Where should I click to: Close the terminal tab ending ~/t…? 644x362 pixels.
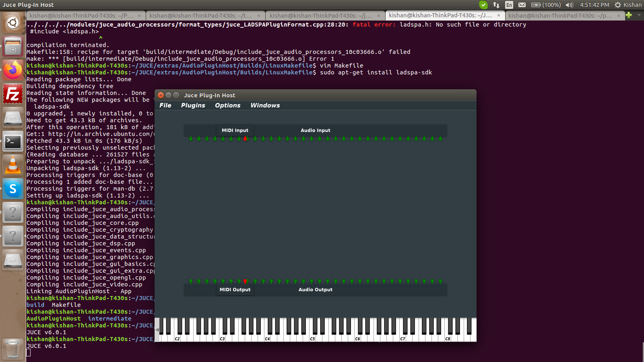(x=259, y=16)
